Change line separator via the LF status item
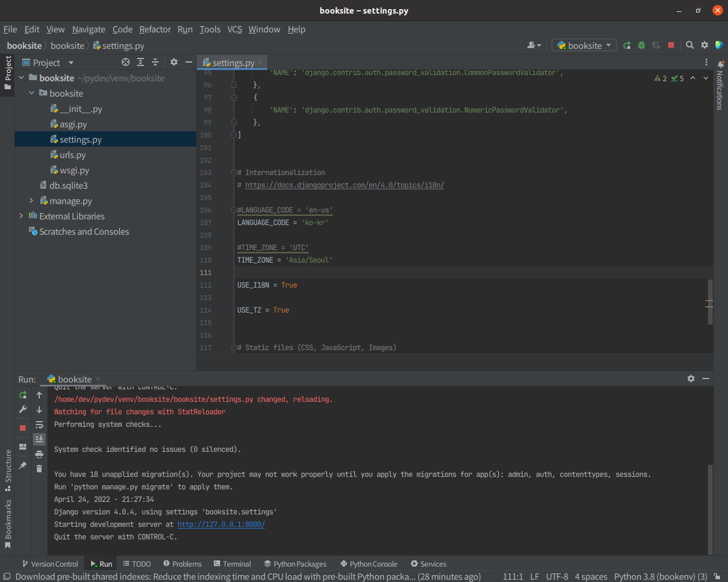This screenshot has height=582, width=728. (x=535, y=576)
